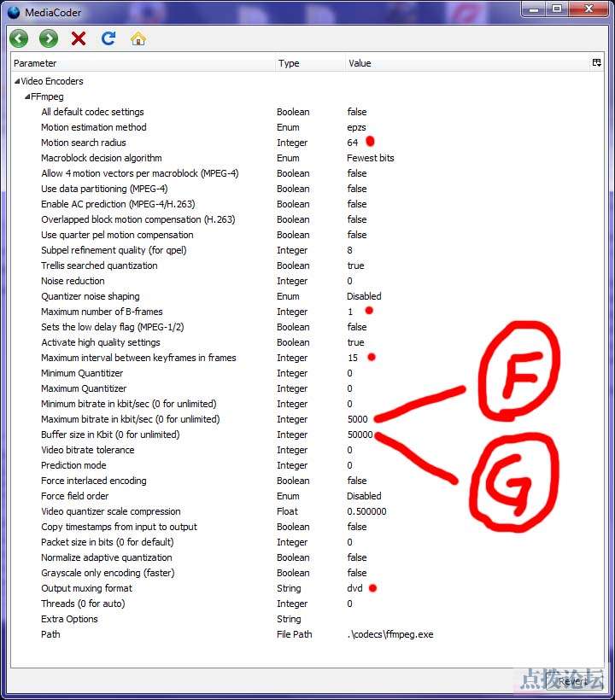Open Macroblock decision algorithm value Fewest bits

coord(371,158)
